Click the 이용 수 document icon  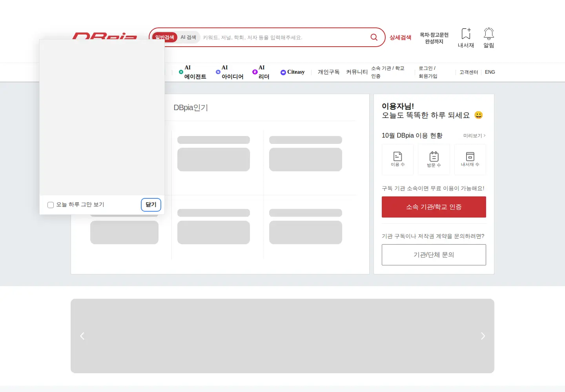(x=397, y=156)
